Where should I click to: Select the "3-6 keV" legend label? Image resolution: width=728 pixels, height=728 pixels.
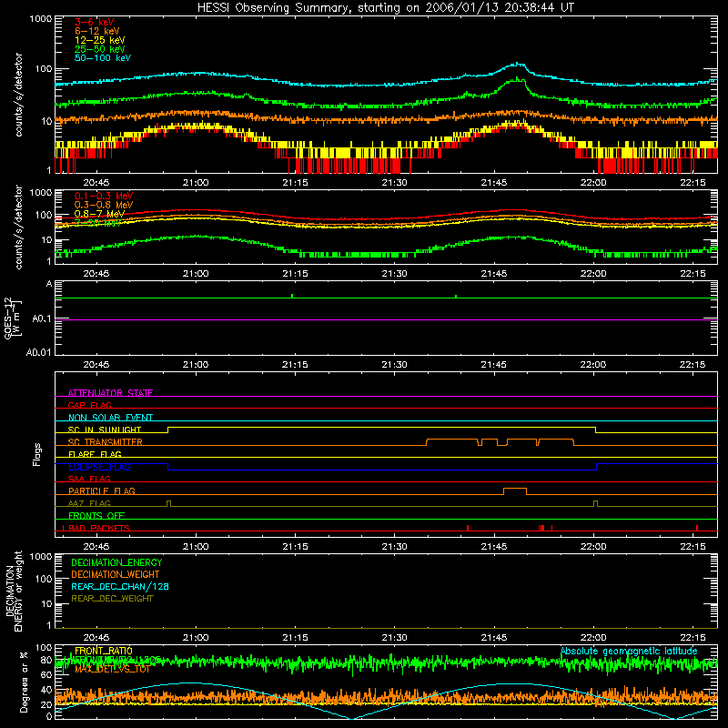point(95,22)
